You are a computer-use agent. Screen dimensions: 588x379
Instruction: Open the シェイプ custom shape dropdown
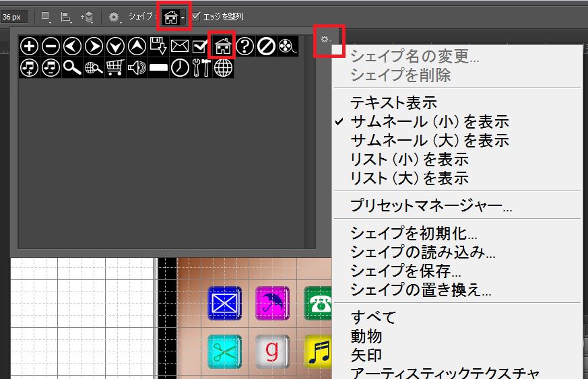pos(174,17)
